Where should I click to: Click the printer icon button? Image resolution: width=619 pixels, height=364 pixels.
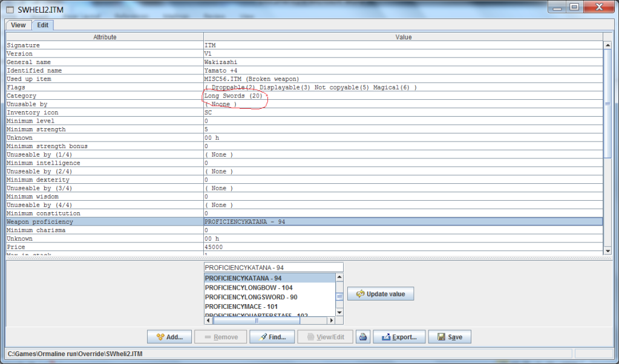[x=363, y=337]
